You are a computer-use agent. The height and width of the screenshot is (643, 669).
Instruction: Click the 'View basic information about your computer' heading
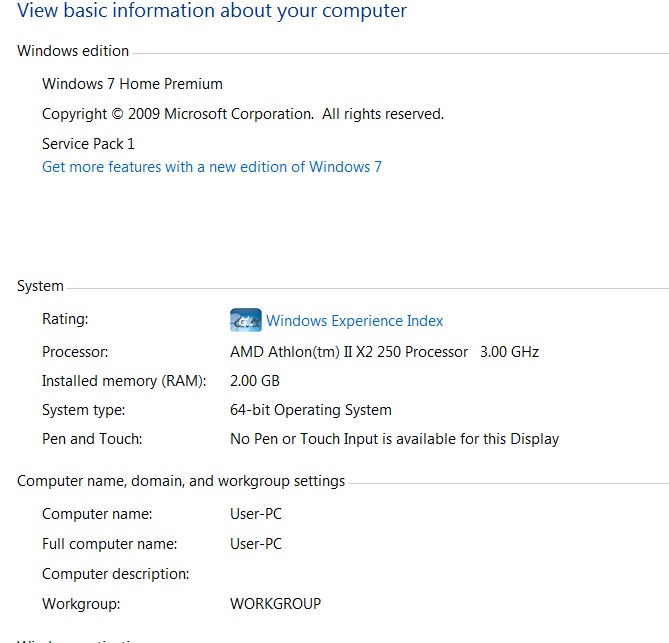click(x=212, y=10)
